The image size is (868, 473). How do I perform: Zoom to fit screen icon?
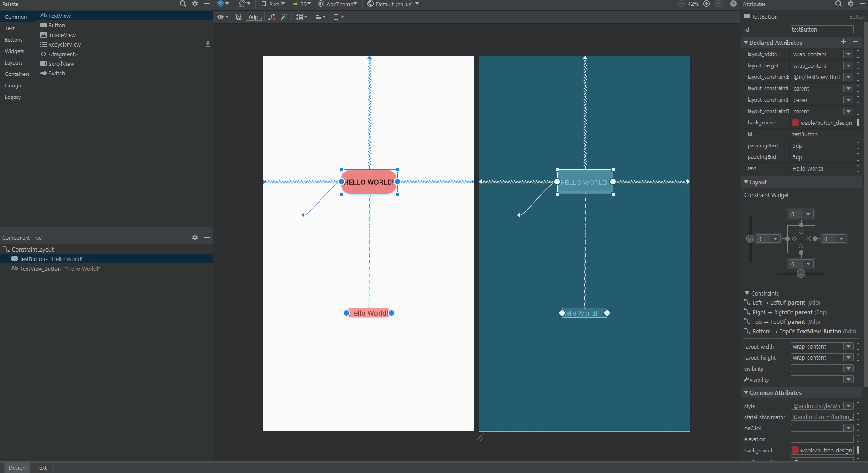coord(718,4)
